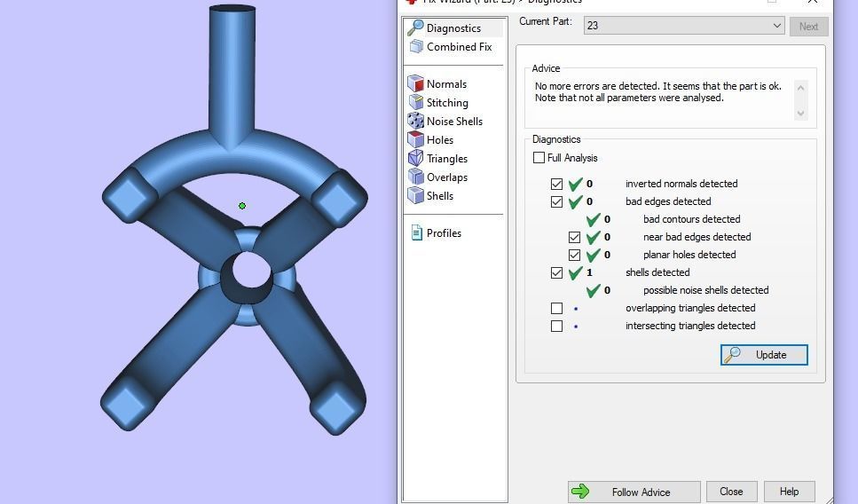
Task: Uncheck bad edges detected checkbox
Action: pyautogui.click(x=556, y=201)
